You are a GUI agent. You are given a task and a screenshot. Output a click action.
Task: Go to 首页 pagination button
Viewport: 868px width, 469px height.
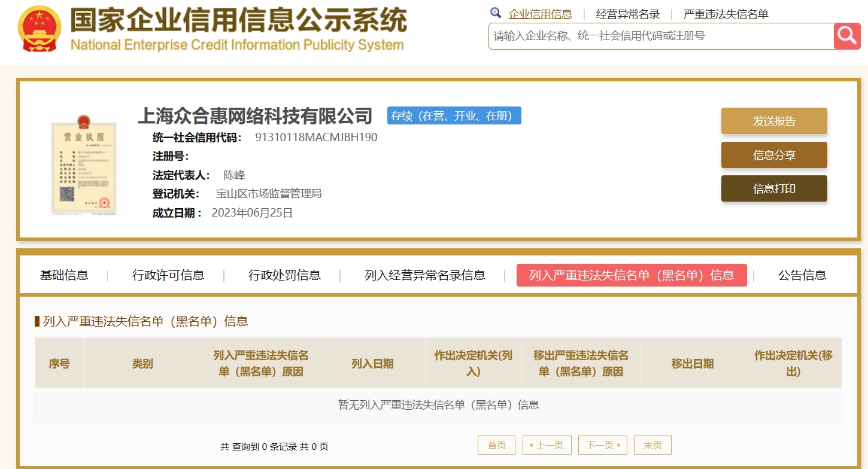click(496, 445)
